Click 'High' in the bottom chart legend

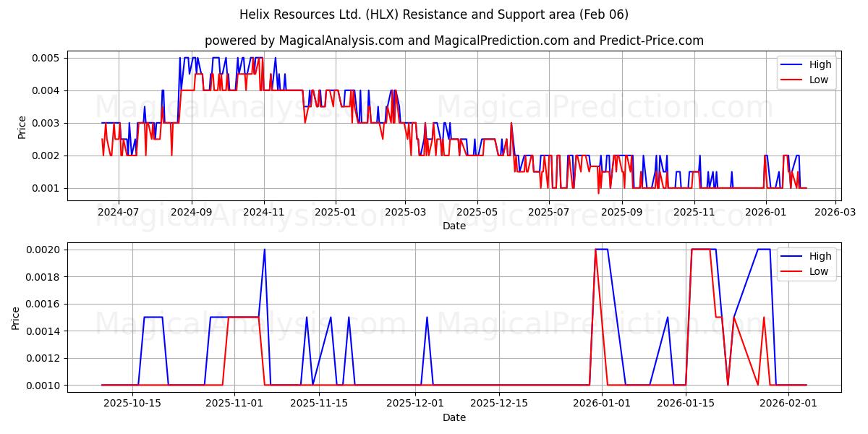[820, 256]
